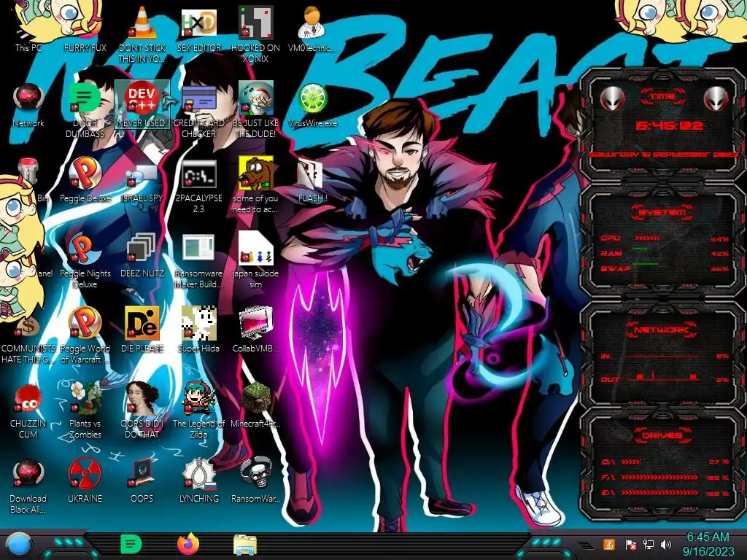The height and width of the screenshot is (560, 747).
Task: Open the HxD SEX EDITOR shortcut
Action: click(x=198, y=29)
